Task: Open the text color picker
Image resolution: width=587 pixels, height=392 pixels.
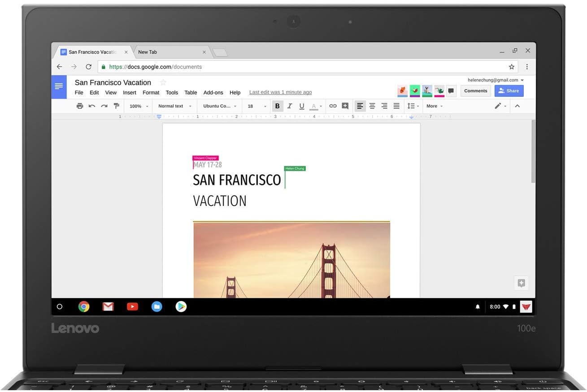Action: [x=316, y=106]
